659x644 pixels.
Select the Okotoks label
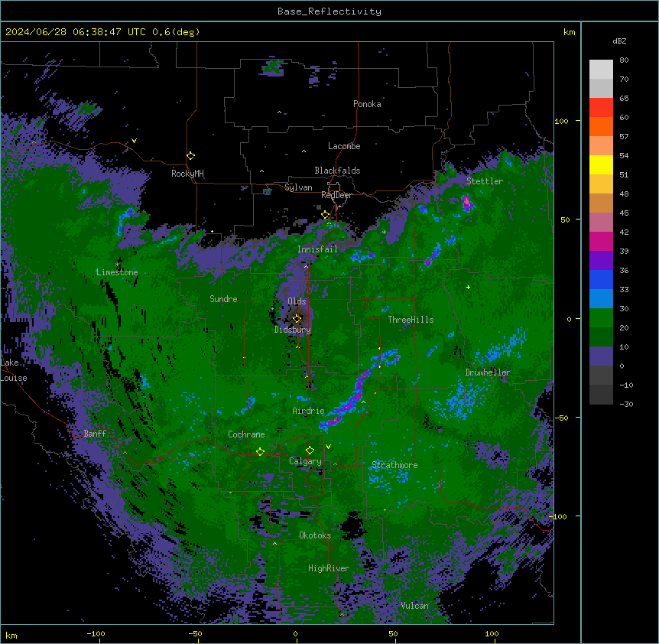[315, 535]
